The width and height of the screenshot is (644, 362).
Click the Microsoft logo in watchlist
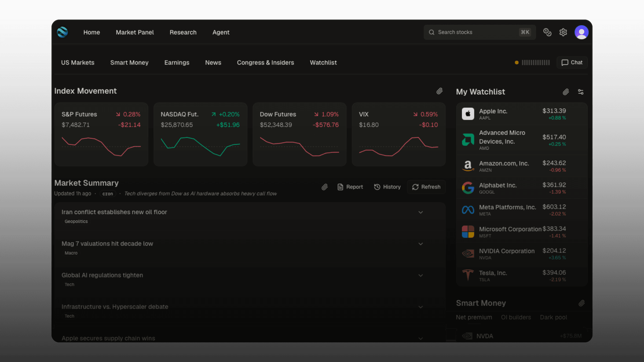pos(468,232)
